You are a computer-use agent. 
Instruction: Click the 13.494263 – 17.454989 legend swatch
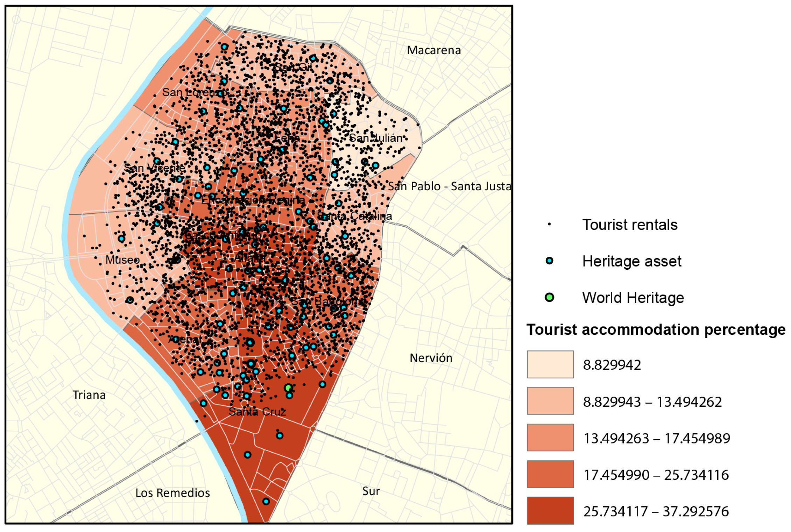coord(550,438)
